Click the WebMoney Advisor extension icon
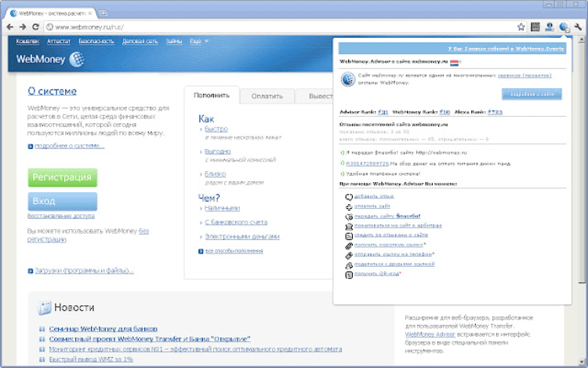Viewport: 588px width, 368px height. click(564, 27)
